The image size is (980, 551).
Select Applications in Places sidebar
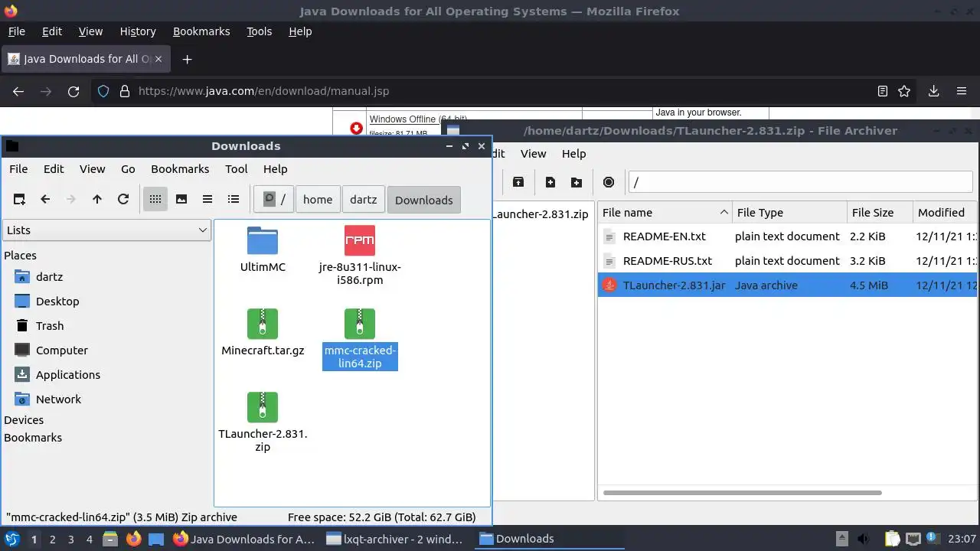pos(67,375)
